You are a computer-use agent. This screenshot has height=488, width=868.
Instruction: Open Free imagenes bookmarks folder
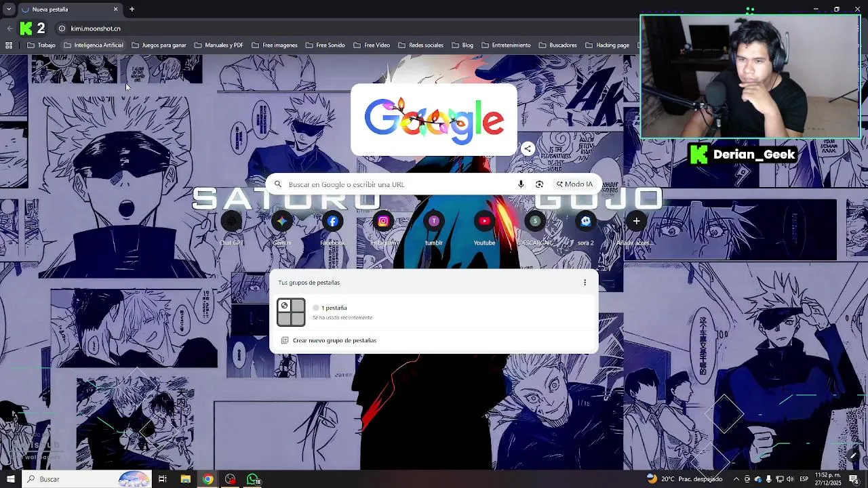coord(275,45)
